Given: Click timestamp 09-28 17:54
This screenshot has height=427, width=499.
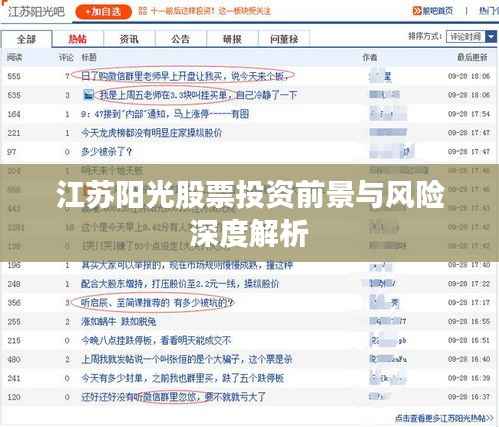Looking at the screenshot, I should (x=469, y=114).
